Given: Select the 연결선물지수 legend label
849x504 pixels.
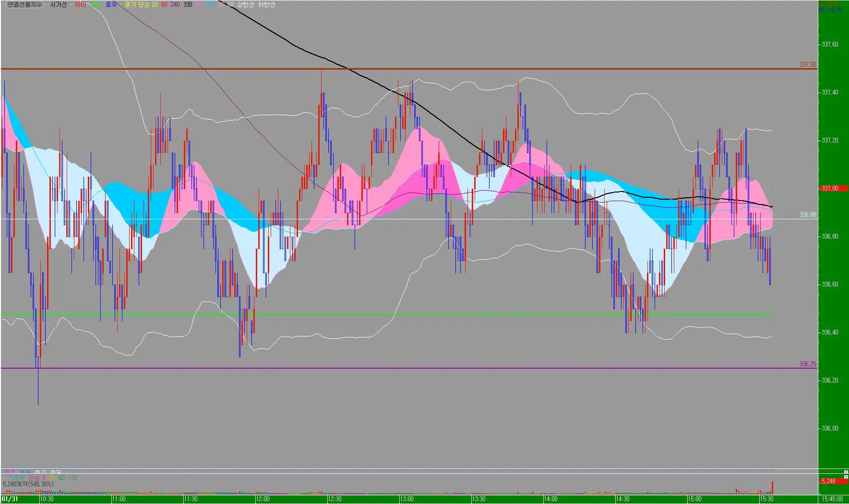Looking at the screenshot, I should coord(24,4).
